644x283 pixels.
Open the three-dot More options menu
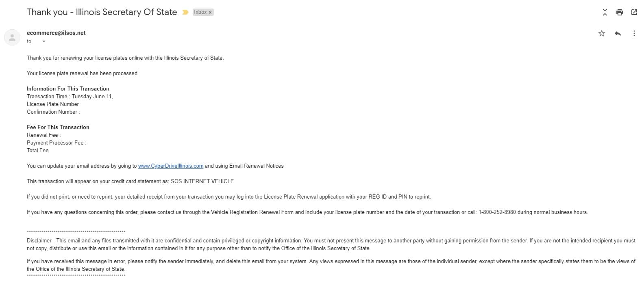(634, 33)
